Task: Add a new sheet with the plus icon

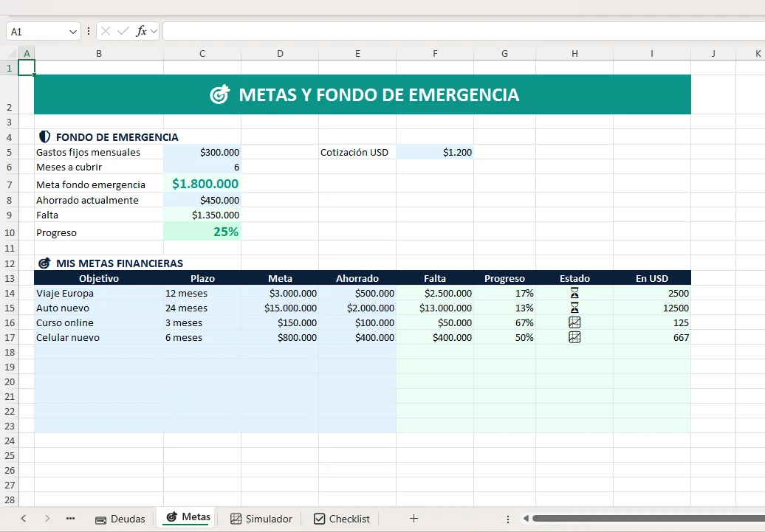Action: 414,519
